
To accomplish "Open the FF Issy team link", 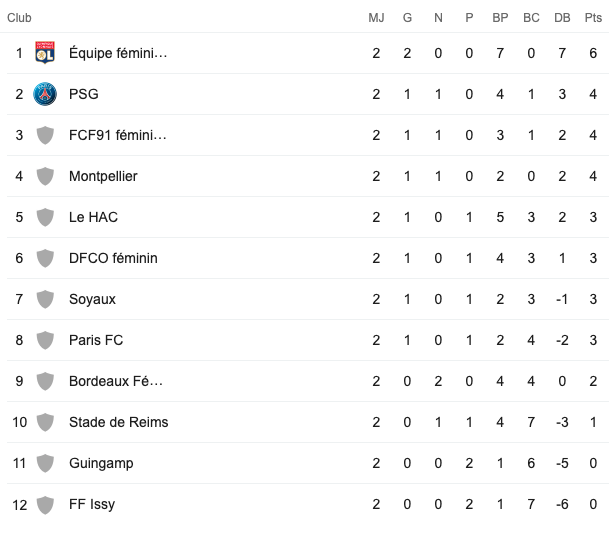I will pyautogui.click(x=92, y=504).
